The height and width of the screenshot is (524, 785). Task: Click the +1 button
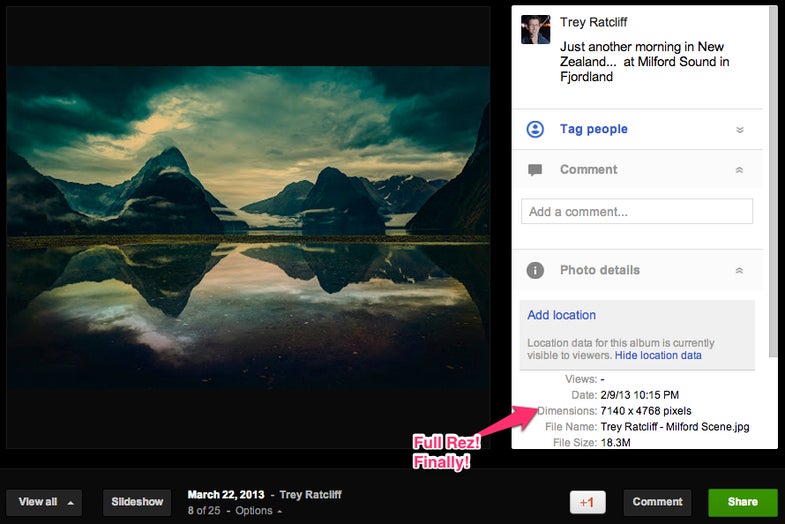(x=587, y=502)
